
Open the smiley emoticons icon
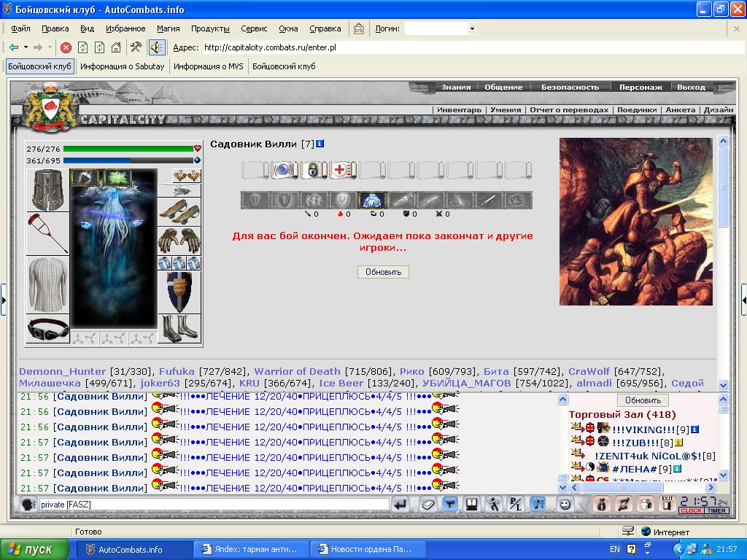(x=565, y=505)
